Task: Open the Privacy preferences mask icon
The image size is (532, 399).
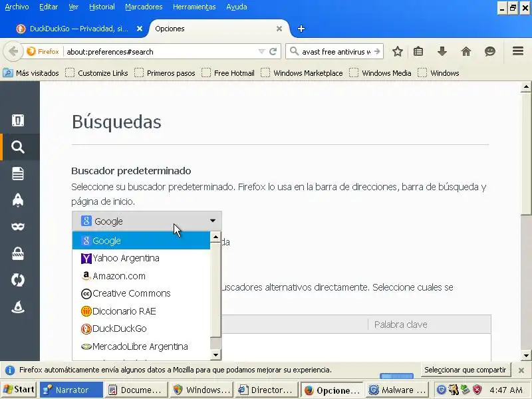Action: pos(18,226)
